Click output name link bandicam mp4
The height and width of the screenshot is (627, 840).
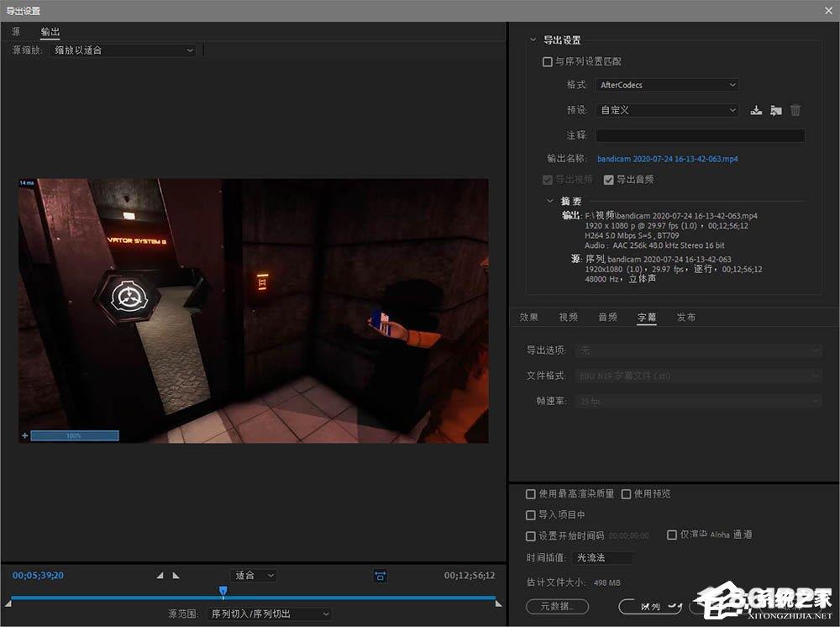[668, 159]
